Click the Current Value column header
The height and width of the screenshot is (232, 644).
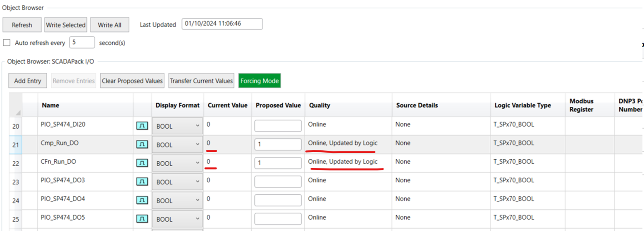point(227,105)
